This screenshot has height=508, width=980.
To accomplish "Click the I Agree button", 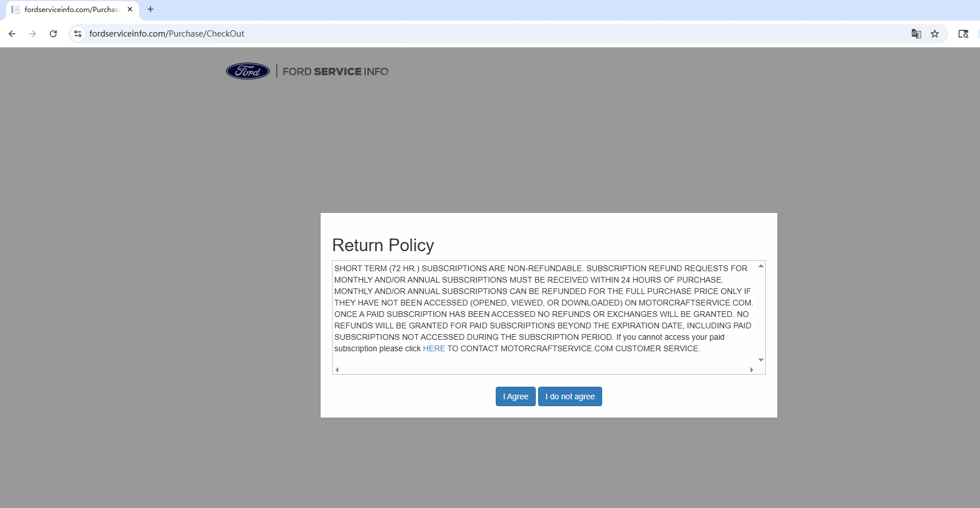I will pyautogui.click(x=515, y=396).
